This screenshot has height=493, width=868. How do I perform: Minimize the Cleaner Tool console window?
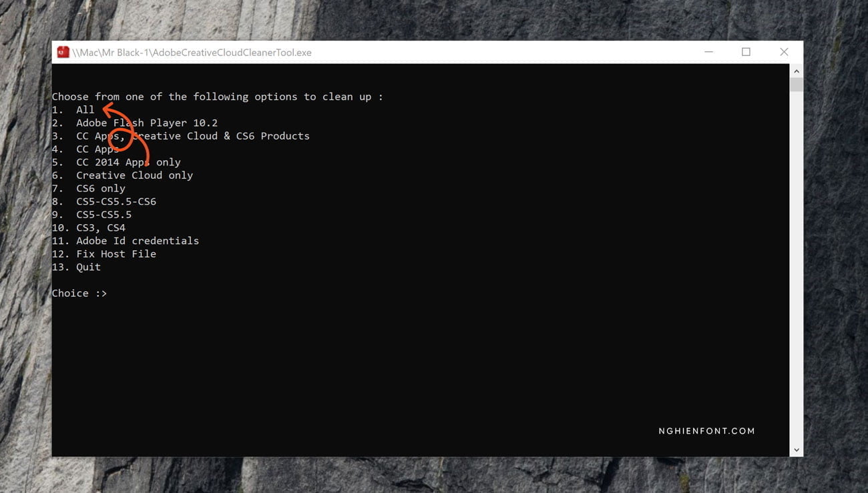708,52
